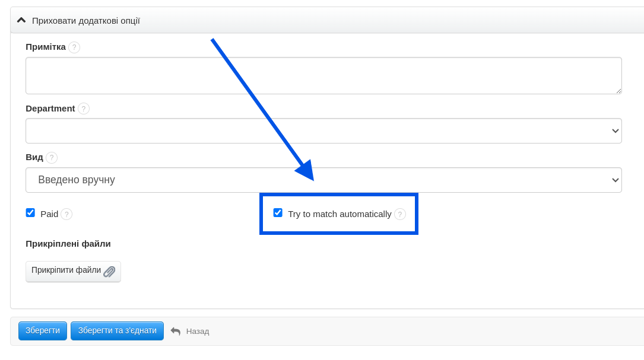The height and width of the screenshot is (360, 644).
Task: Toggle Try to match automatically checkbox
Action: [x=278, y=213]
